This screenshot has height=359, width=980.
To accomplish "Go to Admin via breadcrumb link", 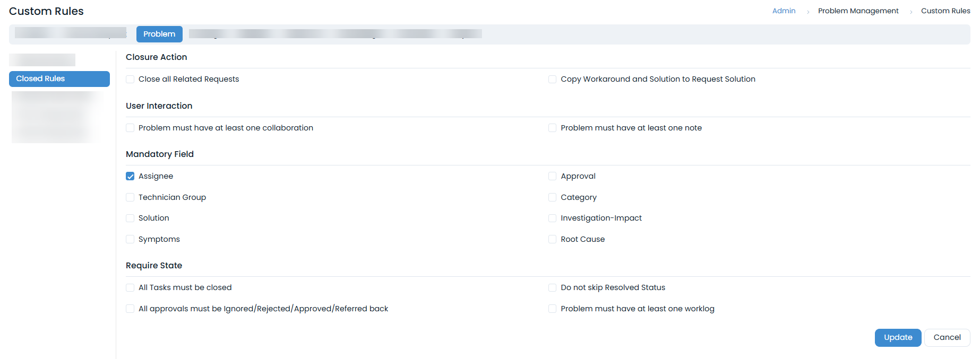I will (784, 11).
